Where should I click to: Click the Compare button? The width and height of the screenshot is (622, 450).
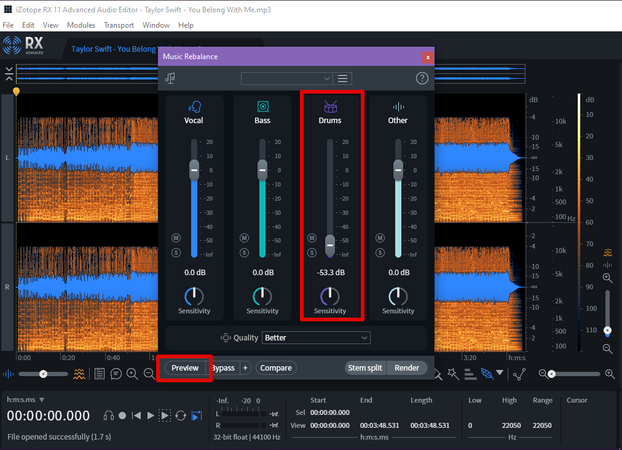(x=276, y=368)
